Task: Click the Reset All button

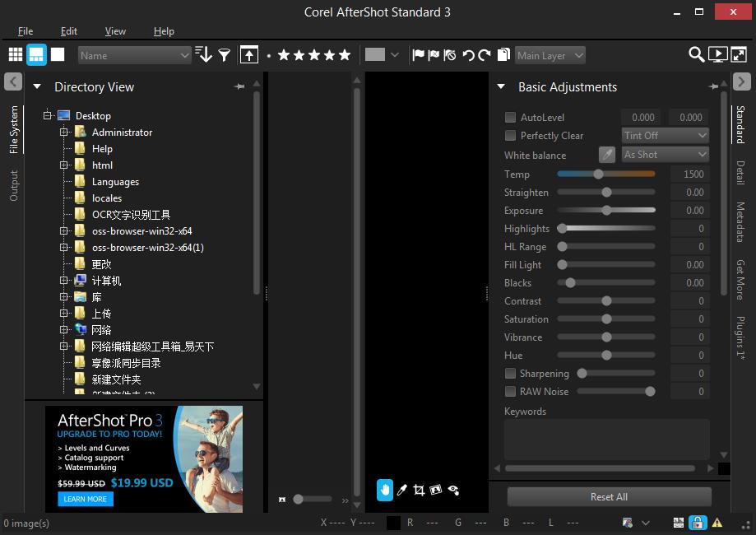Action: tap(609, 497)
